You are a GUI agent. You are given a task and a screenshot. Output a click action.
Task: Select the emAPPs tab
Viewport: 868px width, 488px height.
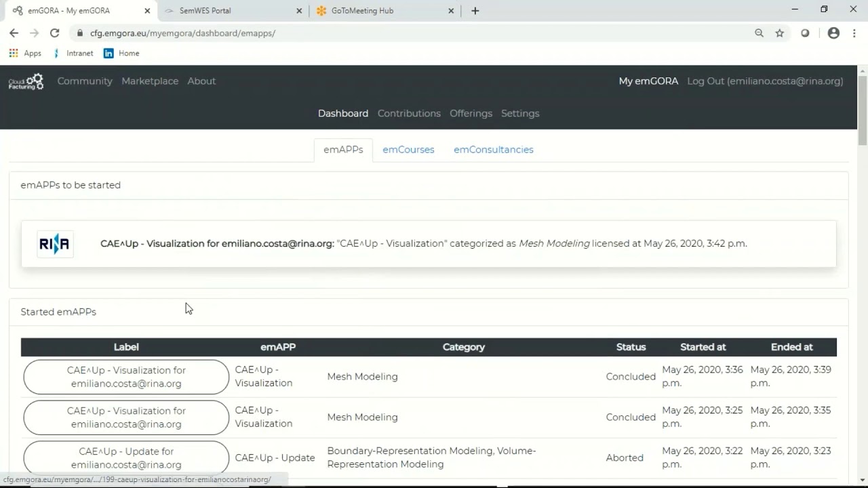(x=343, y=150)
